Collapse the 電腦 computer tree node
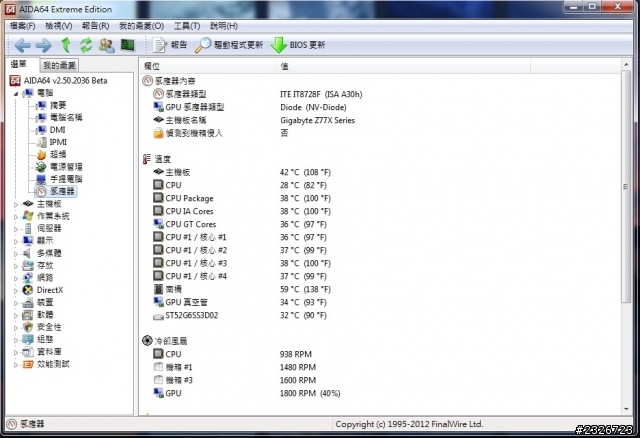 (x=16, y=93)
